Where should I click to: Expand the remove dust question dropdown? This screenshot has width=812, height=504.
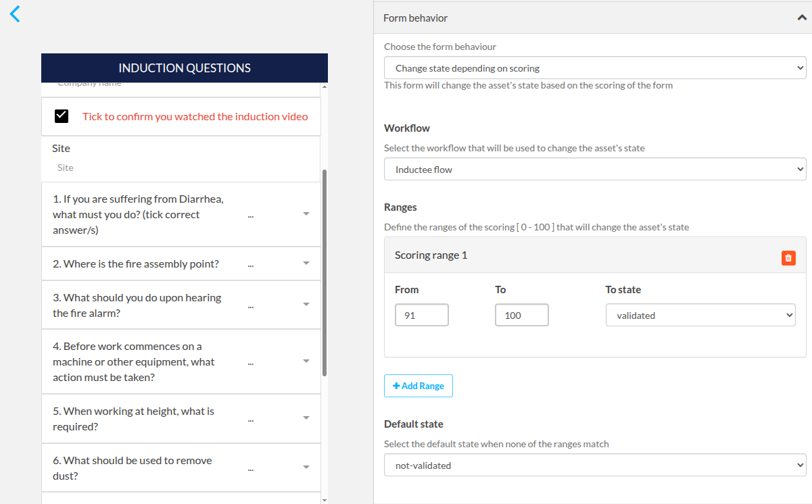click(x=306, y=468)
